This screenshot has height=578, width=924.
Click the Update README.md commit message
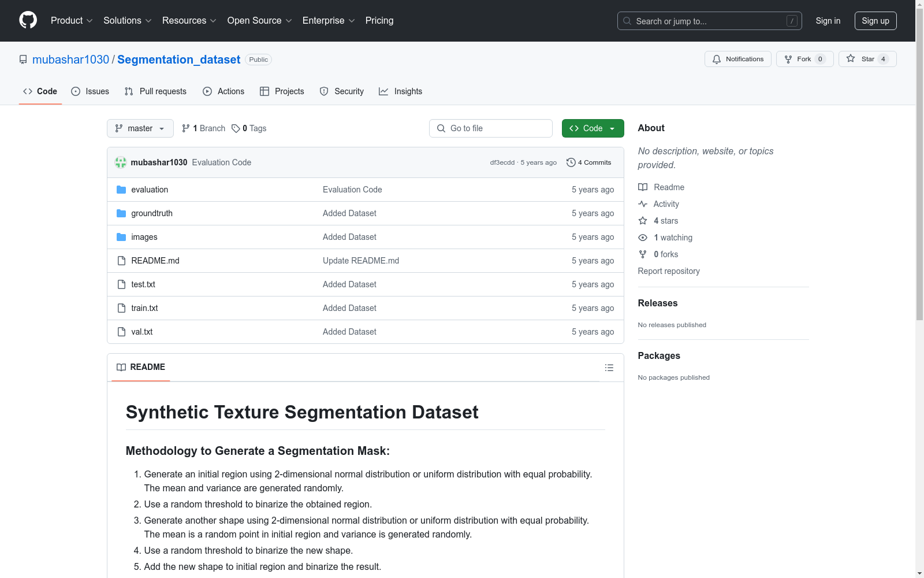click(x=361, y=261)
